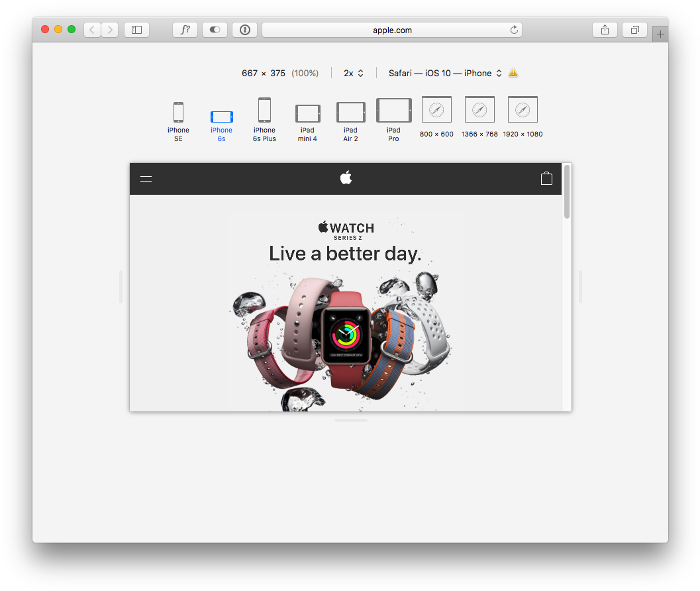
Task: Minimize the Safari window with yellow button
Action: point(58,29)
